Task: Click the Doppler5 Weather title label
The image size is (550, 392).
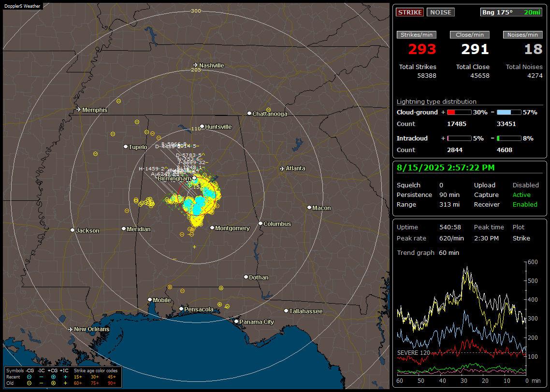Action: point(22,6)
